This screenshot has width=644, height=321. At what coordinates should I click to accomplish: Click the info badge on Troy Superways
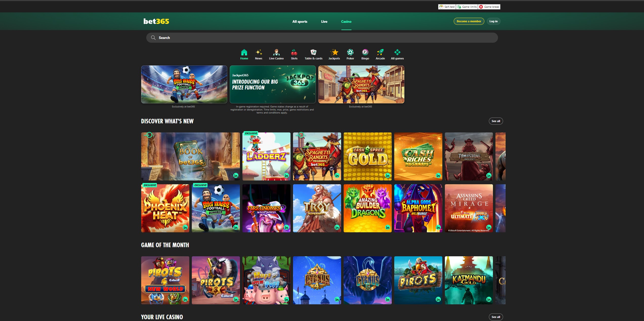pos(337,227)
